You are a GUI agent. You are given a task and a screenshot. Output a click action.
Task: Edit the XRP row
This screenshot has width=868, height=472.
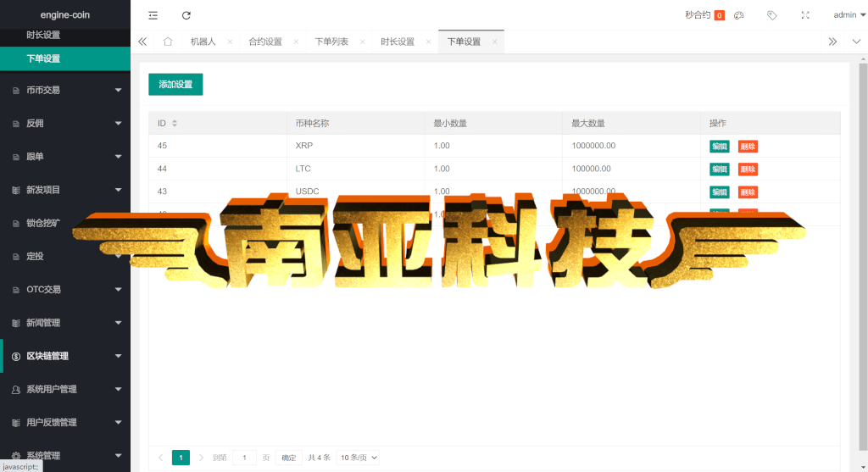point(719,147)
